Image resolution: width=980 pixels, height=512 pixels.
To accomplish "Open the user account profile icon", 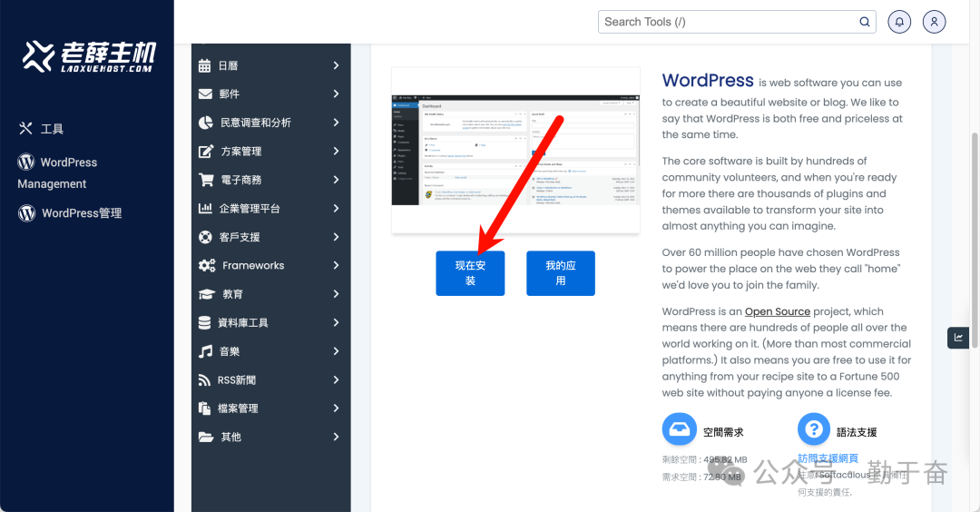I will [x=934, y=22].
